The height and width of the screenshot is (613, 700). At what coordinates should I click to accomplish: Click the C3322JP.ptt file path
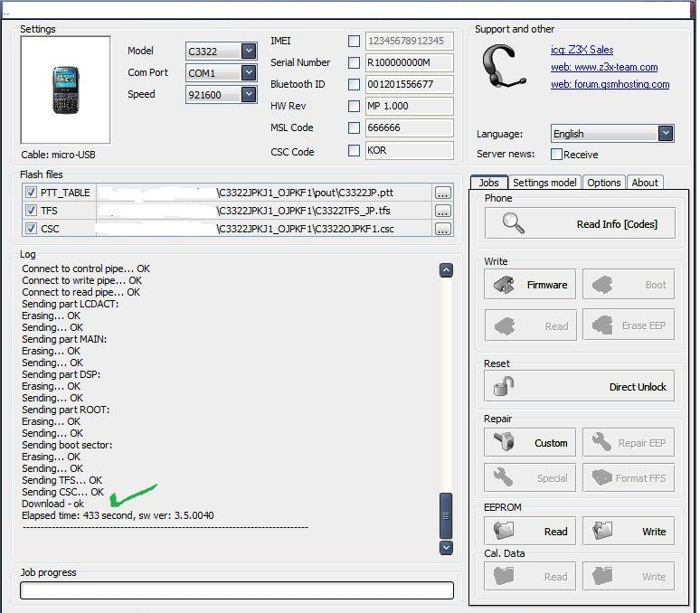(x=305, y=193)
